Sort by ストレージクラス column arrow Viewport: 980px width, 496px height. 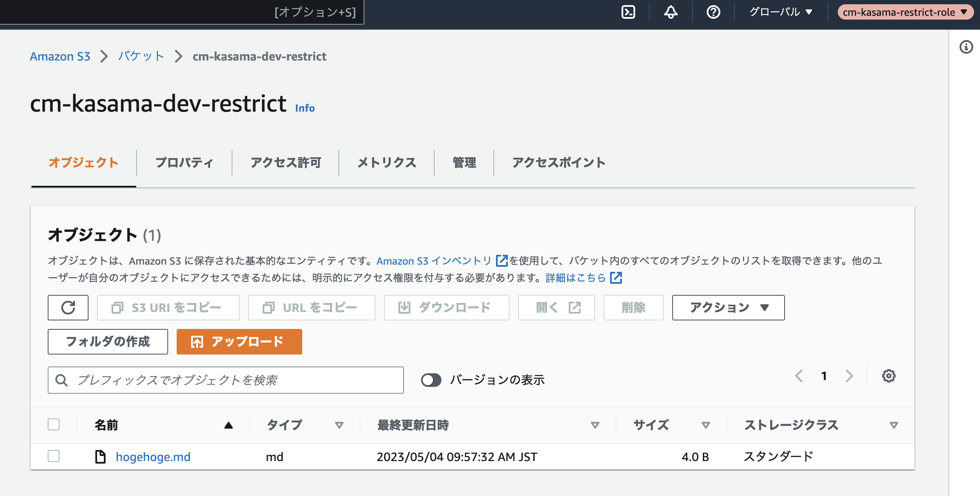coord(894,425)
